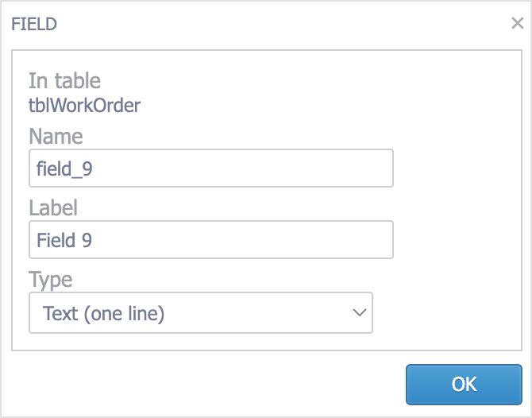This screenshot has width=532, height=418.
Task: Open the Type combo box
Action: (x=200, y=313)
